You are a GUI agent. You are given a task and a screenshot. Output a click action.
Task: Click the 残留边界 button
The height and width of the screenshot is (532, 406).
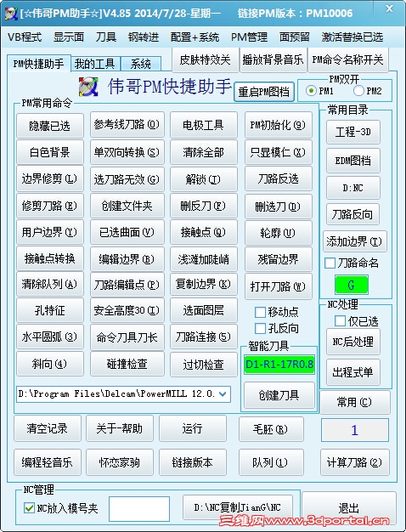tap(278, 259)
